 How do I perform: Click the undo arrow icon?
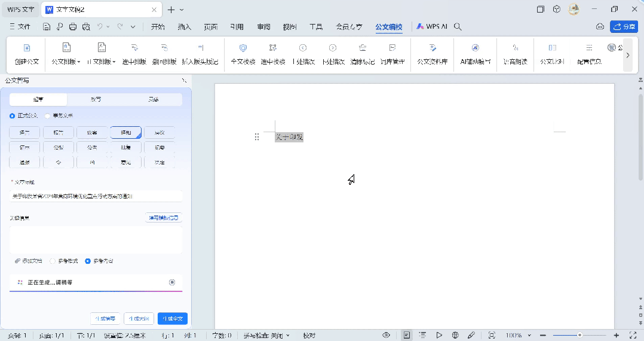pos(100,26)
